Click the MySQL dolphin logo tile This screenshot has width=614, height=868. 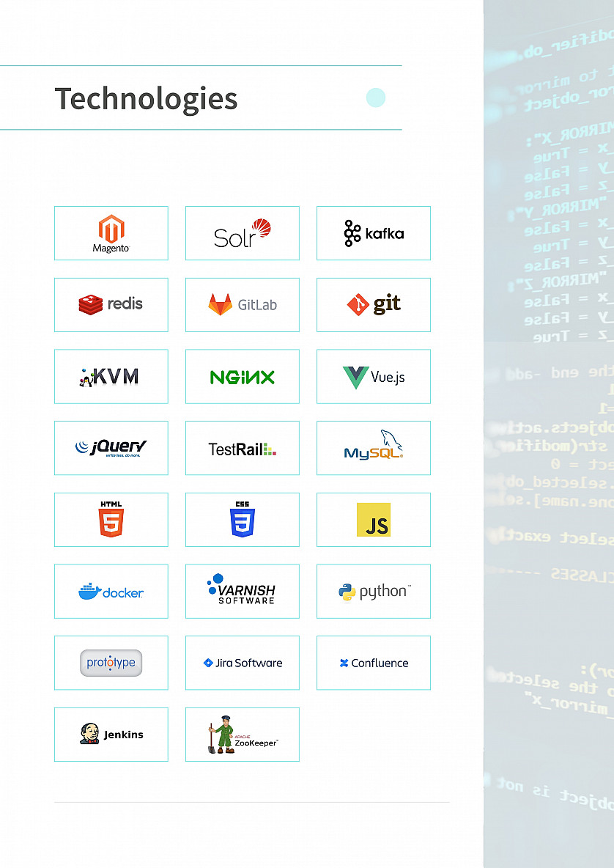pos(374,448)
